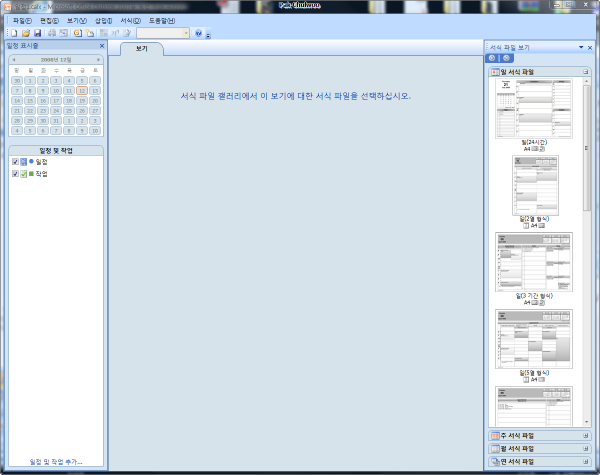The width and height of the screenshot is (600, 475).
Task: Go to previous month in mini calendar
Action: coord(14,60)
